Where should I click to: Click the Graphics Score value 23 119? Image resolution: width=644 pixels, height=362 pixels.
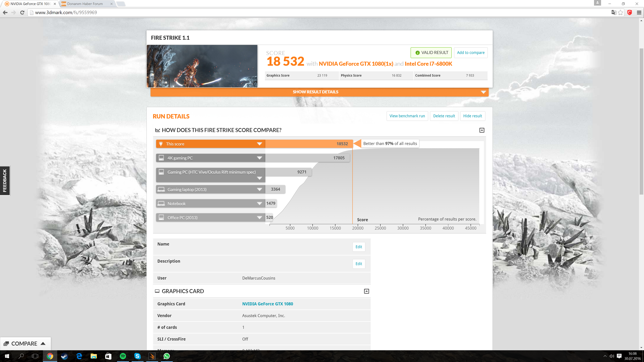click(322, 75)
